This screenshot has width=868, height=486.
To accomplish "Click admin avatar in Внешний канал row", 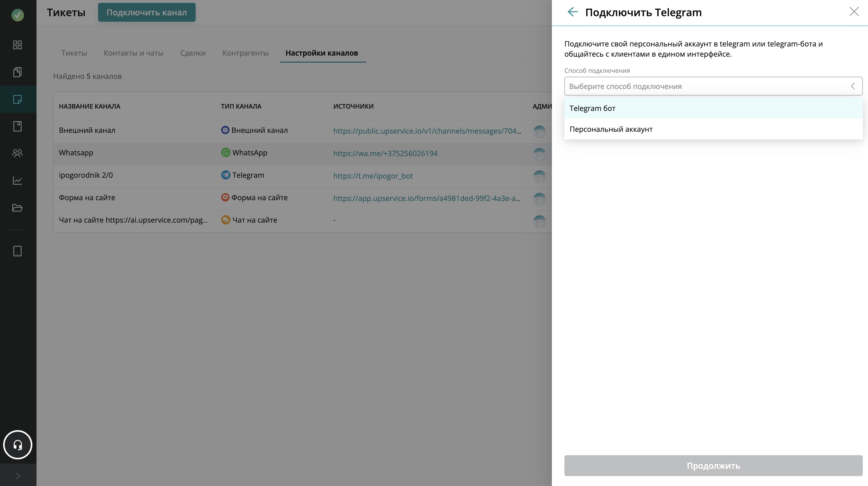I will pos(539,132).
